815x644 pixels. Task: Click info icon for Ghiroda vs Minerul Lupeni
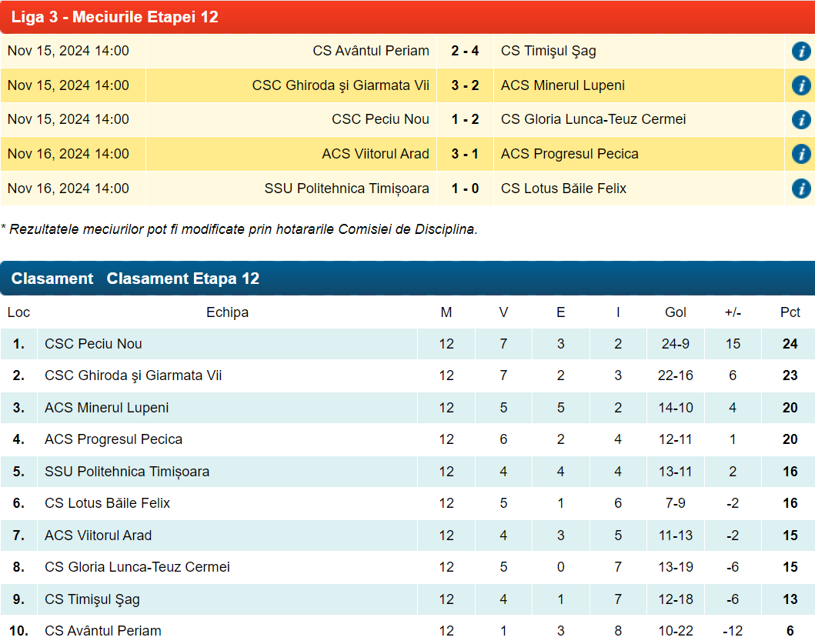pyautogui.click(x=800, y=85)
